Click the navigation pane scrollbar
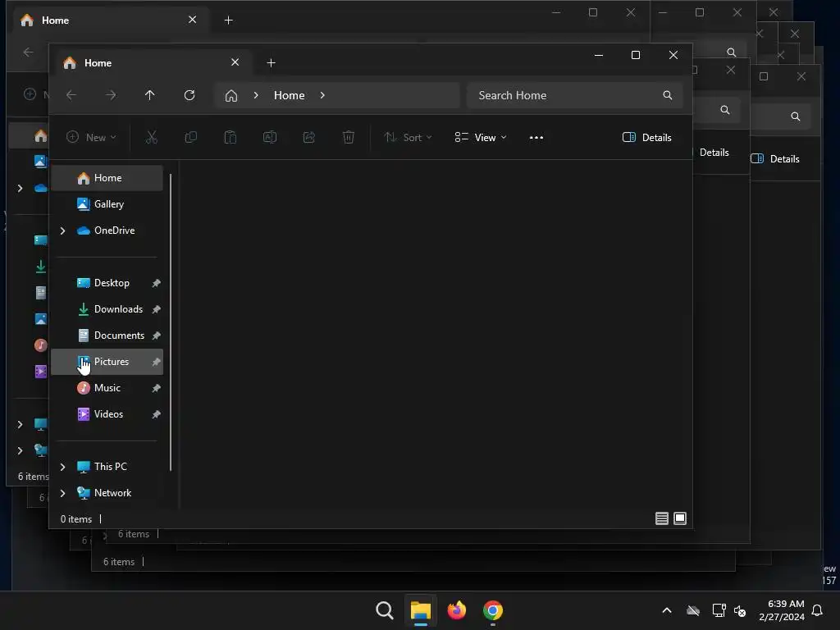840x630 pixels. tap(171, 322)
